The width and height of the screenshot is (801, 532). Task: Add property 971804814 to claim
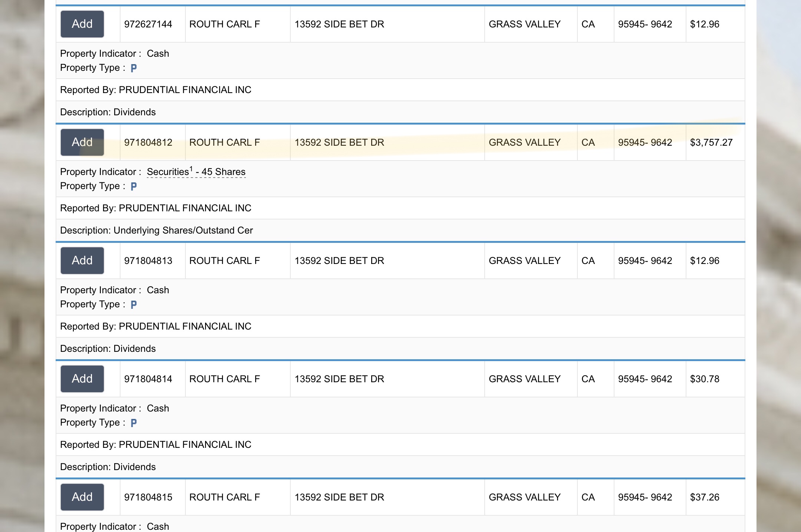pos(82,379)
